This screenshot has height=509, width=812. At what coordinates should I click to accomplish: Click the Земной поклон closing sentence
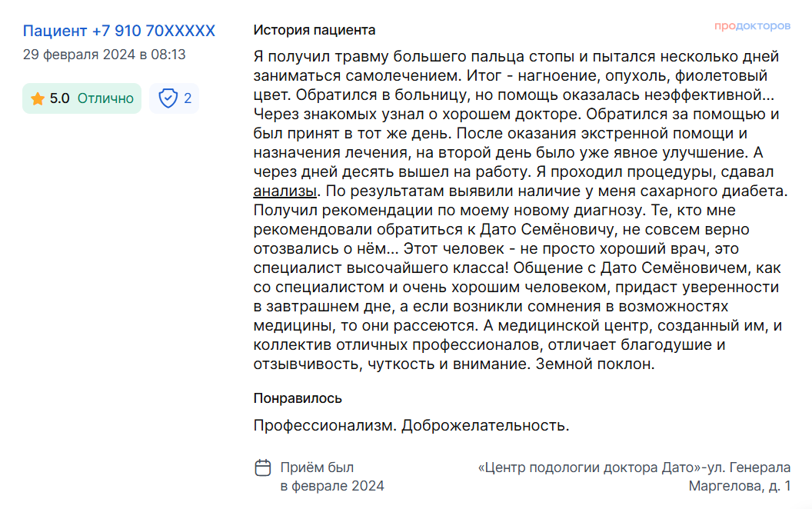(x=595, y=364)
